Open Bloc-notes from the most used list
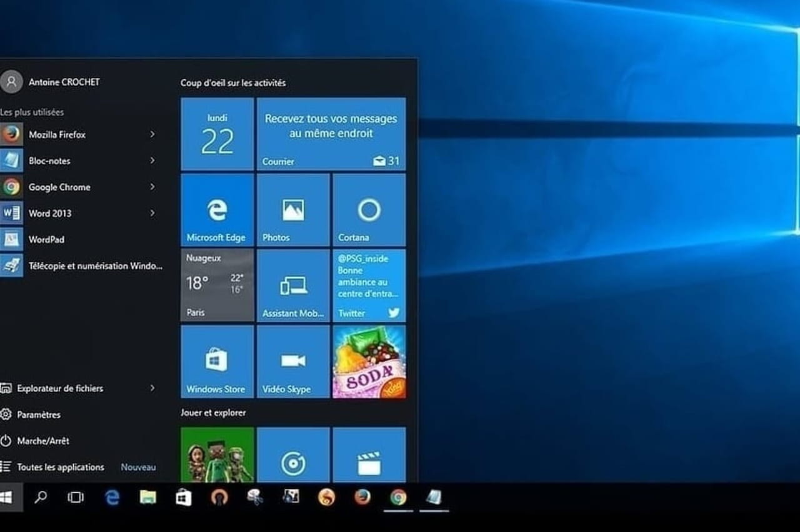 (81, 160)
